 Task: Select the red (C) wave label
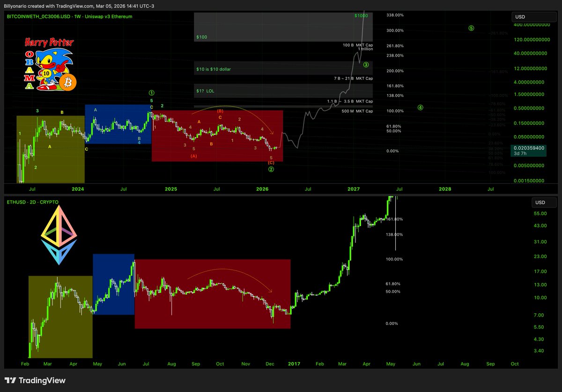click(x=271, y=163)
